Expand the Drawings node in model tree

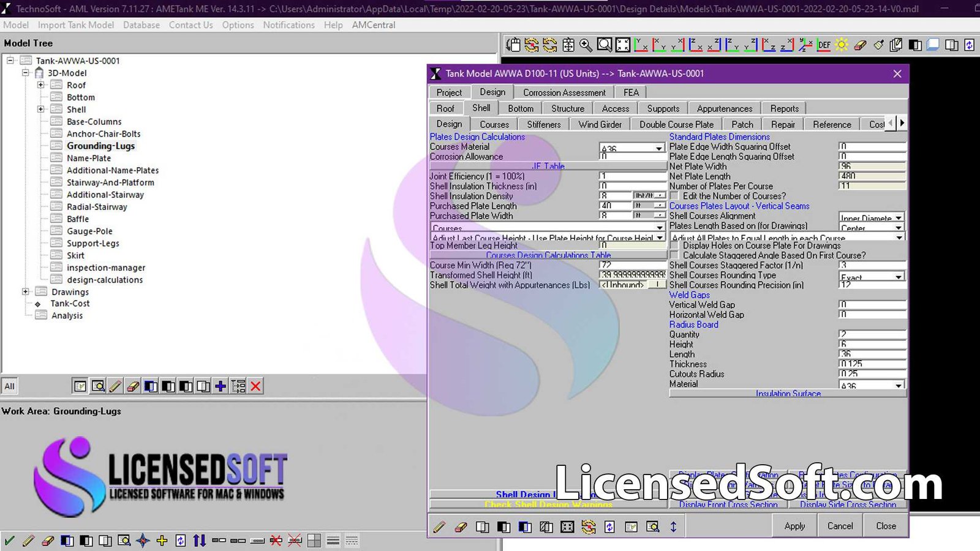tap(26, 292)
